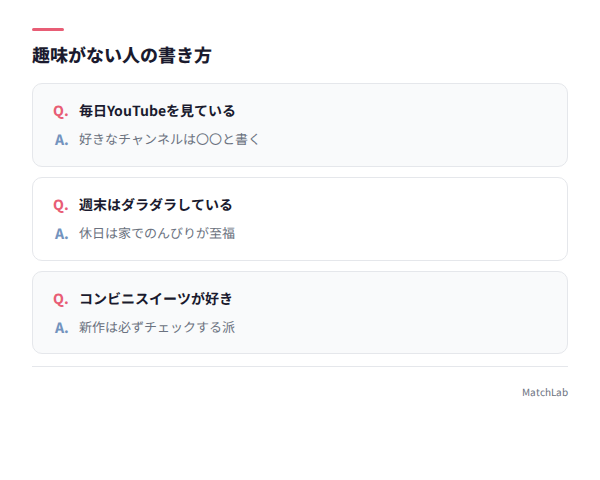Screen dimensions: 600x480
Task: Click the A. marker of the third card
Action: click(62, 328)
